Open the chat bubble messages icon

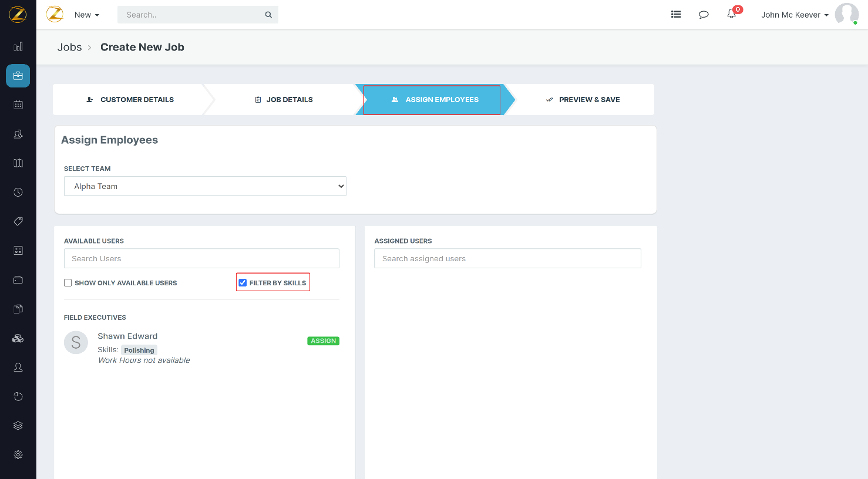pyautogui.click(x=704, y=15)
